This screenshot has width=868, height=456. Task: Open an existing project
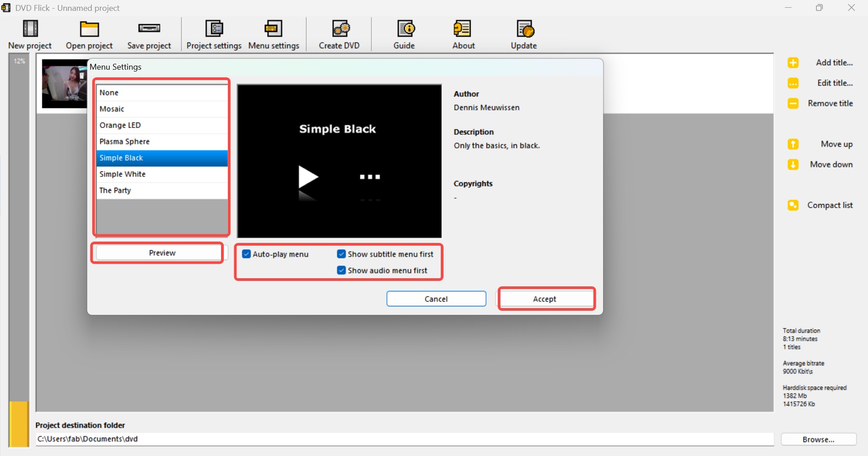89,34
